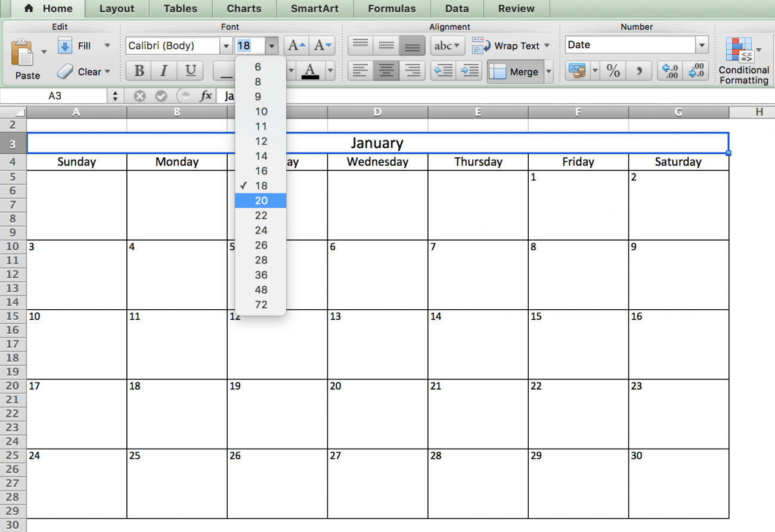
Task: Open the Merge options dropdown arrow
Action: click(548, 71)
